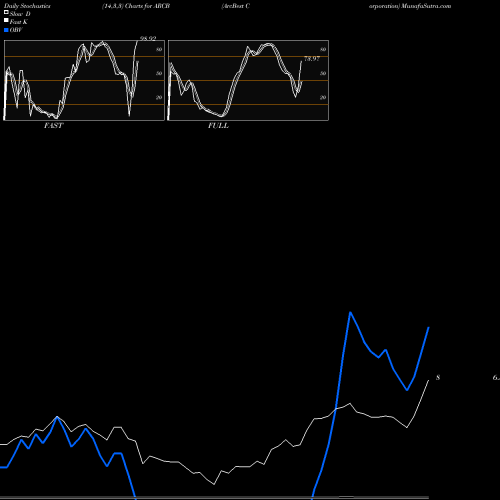This screenshot has width=500, height=500.
Task: Click the blue OBV line's highest peak
Action: click(x=350, y=312)
